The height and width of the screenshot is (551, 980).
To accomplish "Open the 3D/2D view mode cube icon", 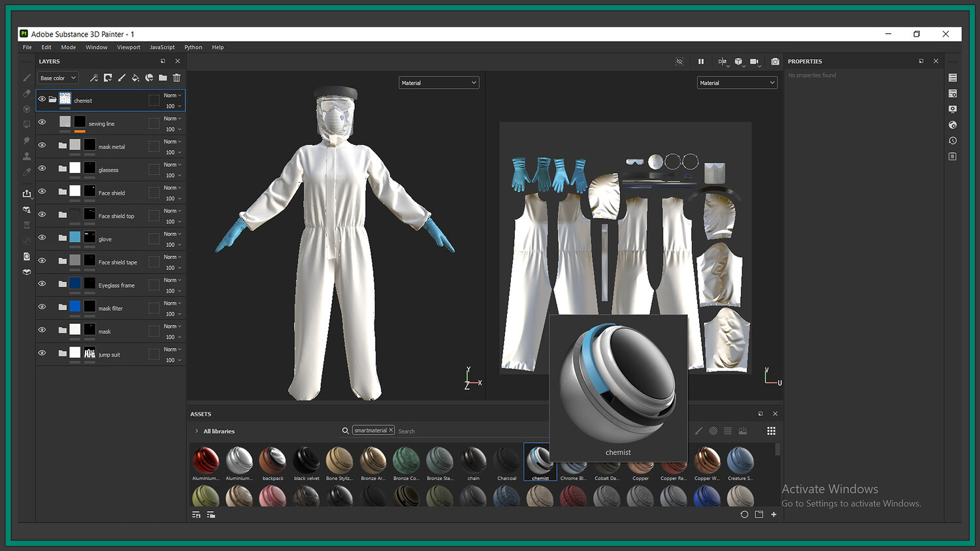I will pyautogui.click(x=739, y=61).
